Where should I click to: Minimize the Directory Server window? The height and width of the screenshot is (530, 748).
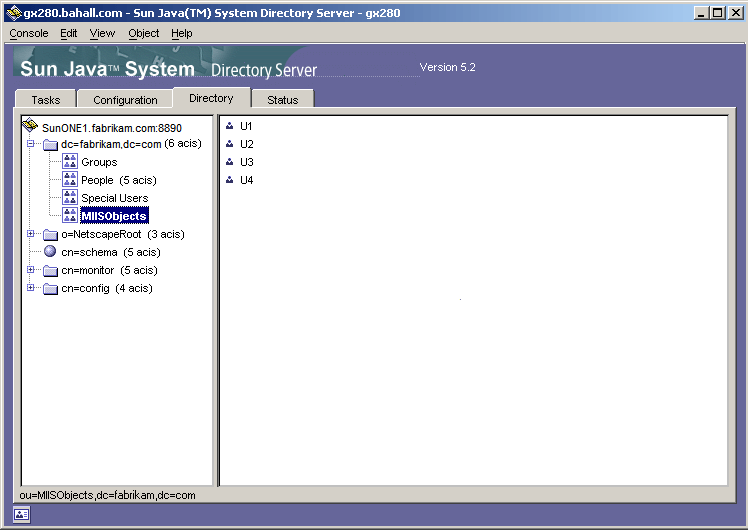tap(701, 13)
